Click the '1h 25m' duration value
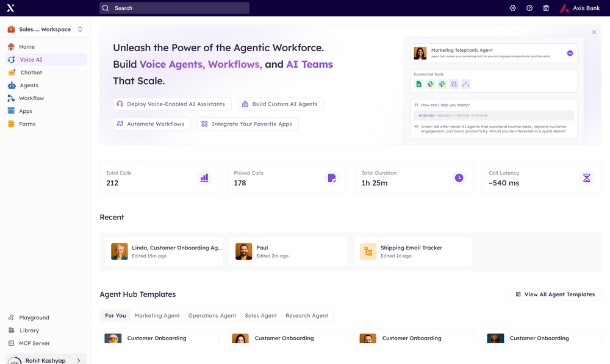Screen dimensions: 610x364 pos(375,183)
